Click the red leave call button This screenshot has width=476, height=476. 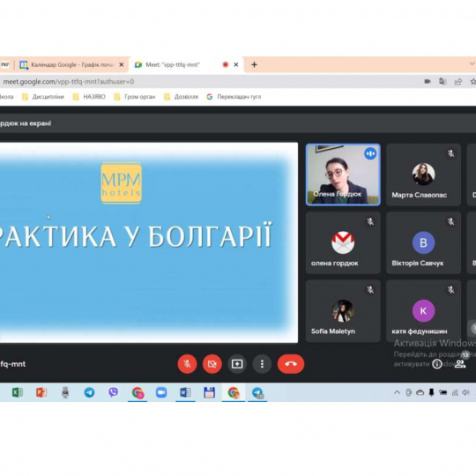(291, 364)
